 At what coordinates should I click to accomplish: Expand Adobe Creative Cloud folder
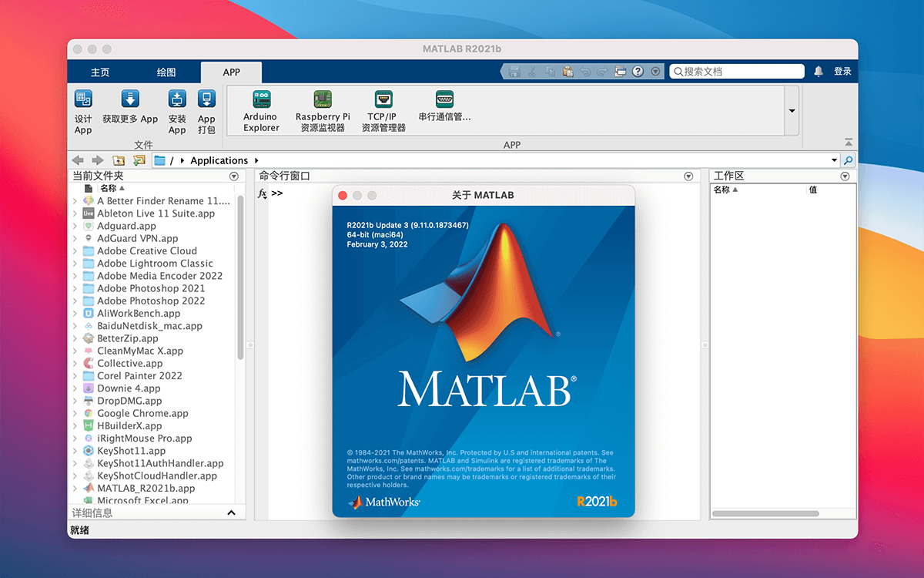click(75, 251)
